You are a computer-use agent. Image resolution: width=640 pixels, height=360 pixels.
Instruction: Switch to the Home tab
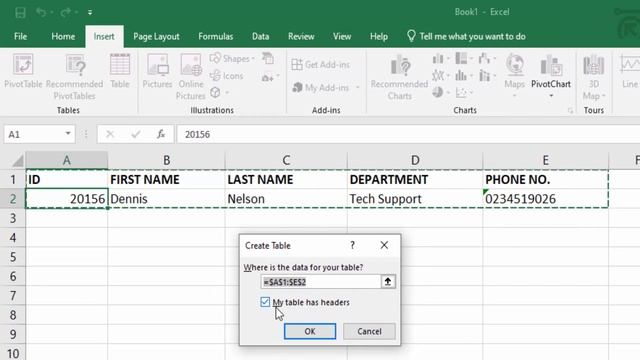[x=63, y=36]
